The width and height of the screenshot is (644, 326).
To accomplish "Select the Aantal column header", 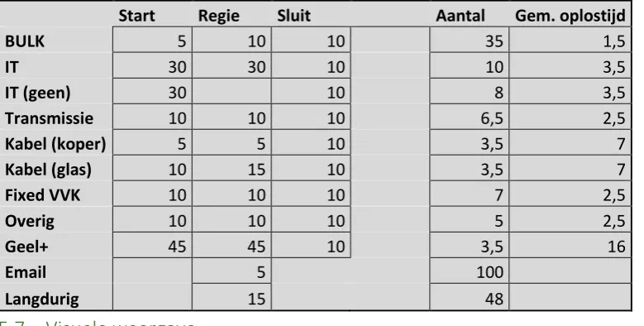I will tap(460, 16).
